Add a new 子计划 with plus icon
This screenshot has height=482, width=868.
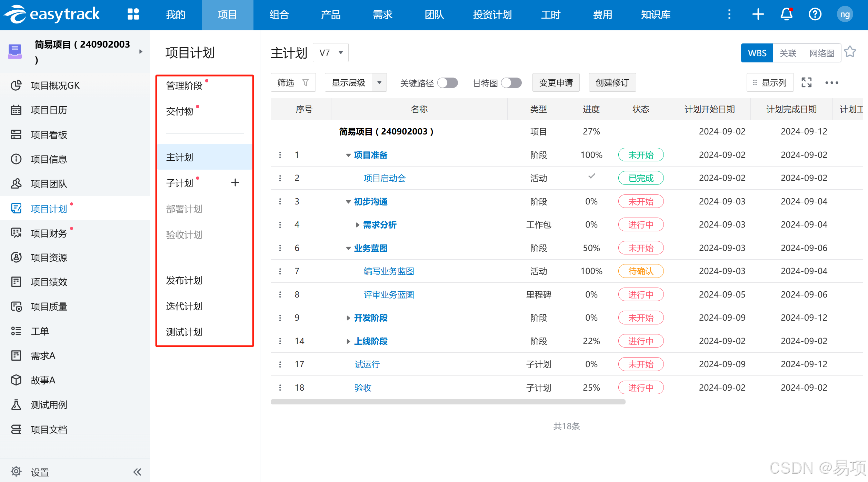tap(235, 182)
